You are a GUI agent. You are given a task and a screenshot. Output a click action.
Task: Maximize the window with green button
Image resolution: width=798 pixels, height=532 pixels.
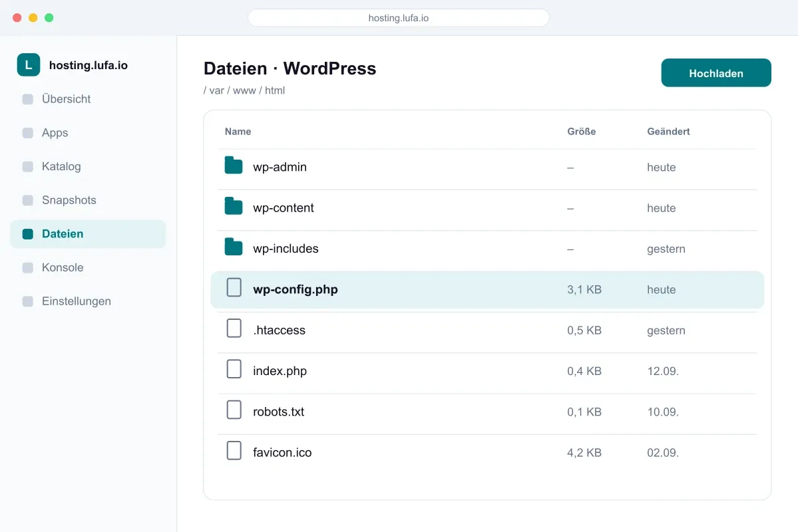(x=49, y=18)
